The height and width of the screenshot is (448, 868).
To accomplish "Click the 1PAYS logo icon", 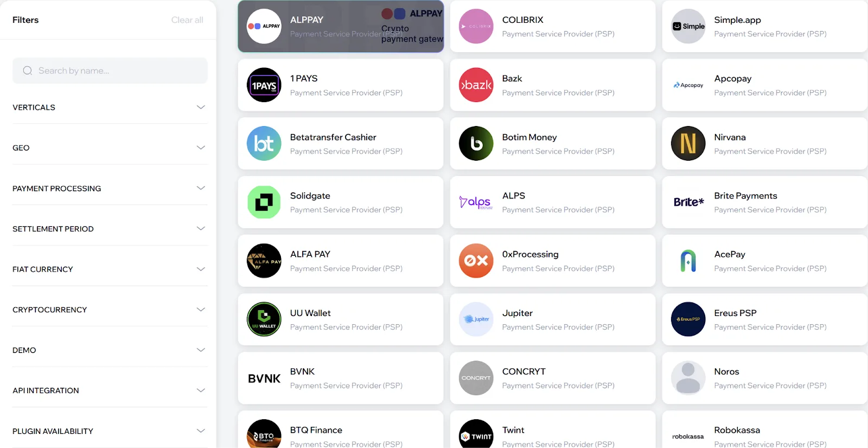I will (264, 85).
